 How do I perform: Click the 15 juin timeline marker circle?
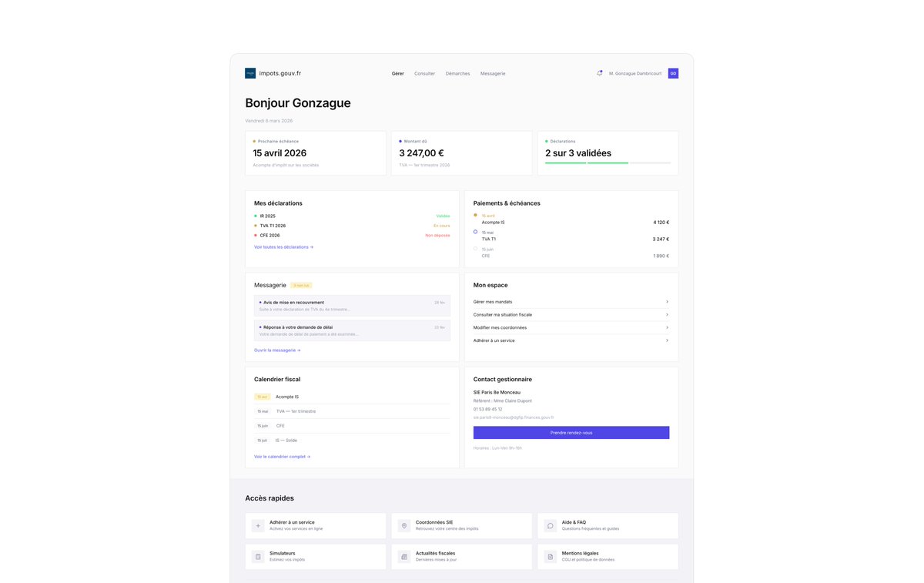475,249
